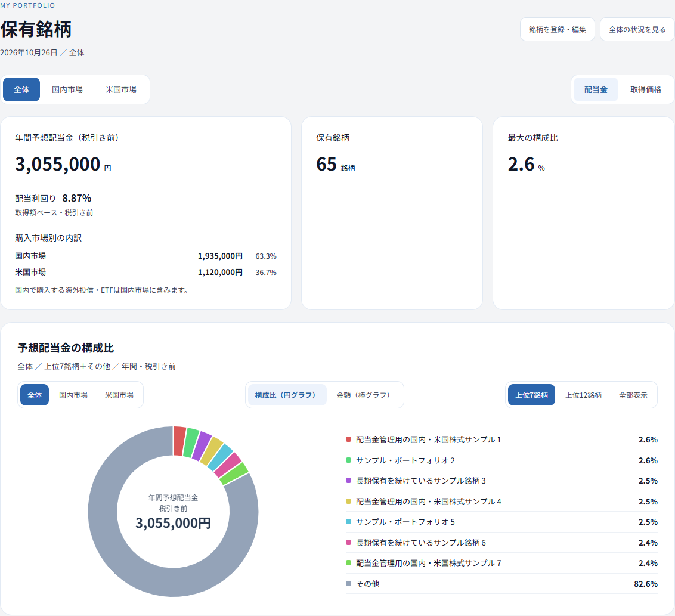Click the 予想配当金の構成比 section heading
The height and width of the screenshot is (616, 675).
coord(66,348)
